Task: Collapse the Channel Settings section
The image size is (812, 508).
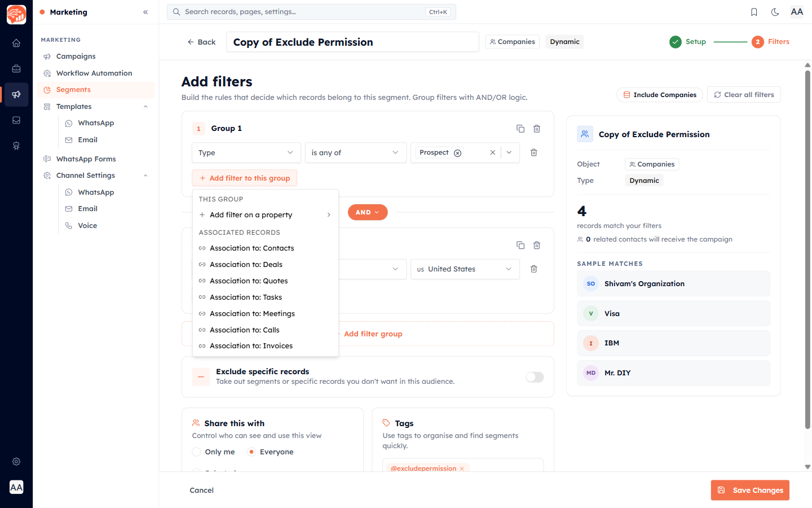Action: 145,176
